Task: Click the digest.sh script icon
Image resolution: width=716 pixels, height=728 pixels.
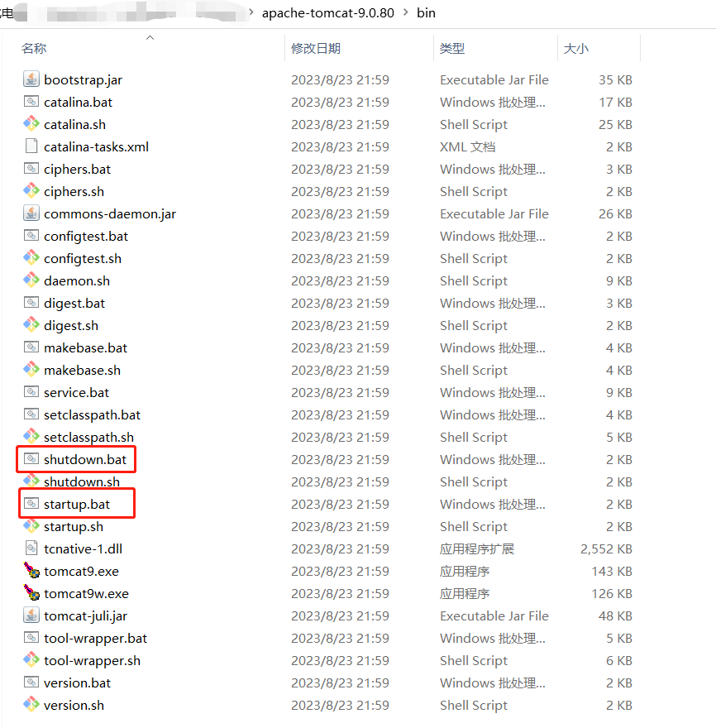Action: click(31, 325)
